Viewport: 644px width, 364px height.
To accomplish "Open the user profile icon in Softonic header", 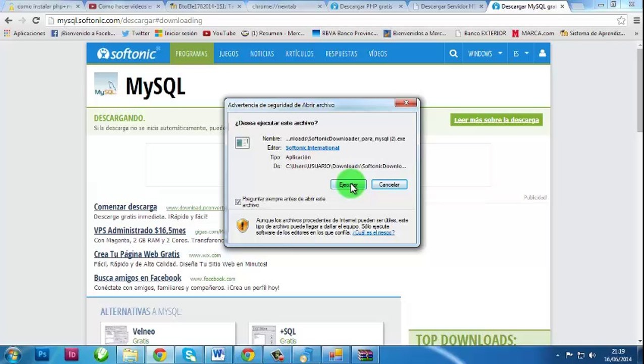I will point(542,54).
